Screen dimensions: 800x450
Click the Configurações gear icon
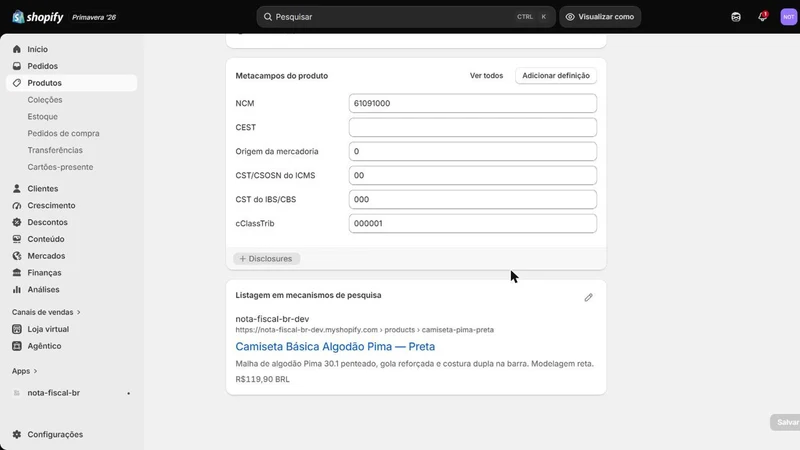(x=17, y=434)
